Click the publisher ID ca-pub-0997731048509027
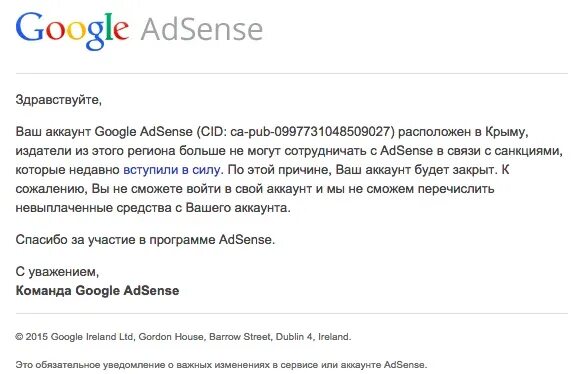586x374 pixels. (311, 132)
